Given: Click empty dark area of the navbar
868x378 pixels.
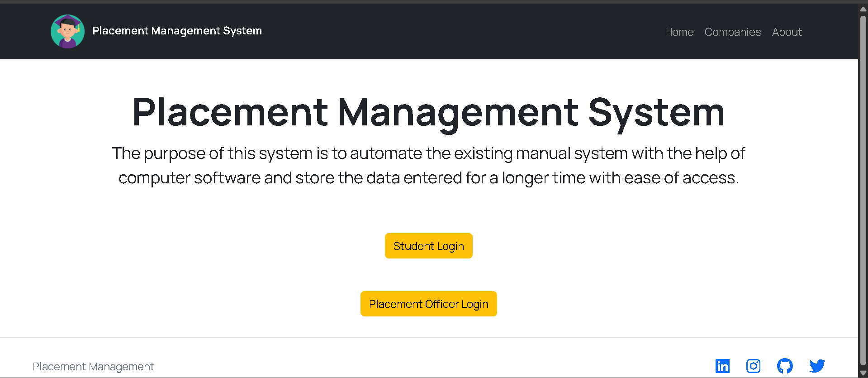Looking at the screenshot, I should tap(452, 32).
